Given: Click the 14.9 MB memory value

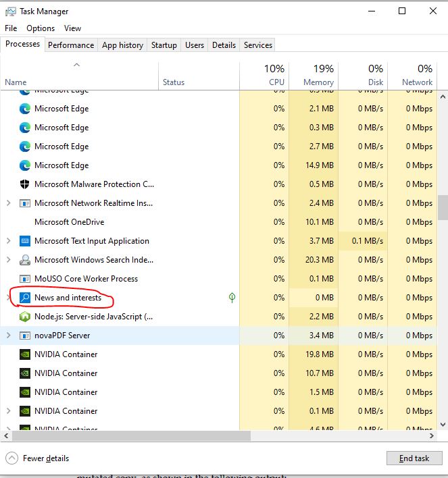Looking at the screenshot, I should click(x=320, y=165).
